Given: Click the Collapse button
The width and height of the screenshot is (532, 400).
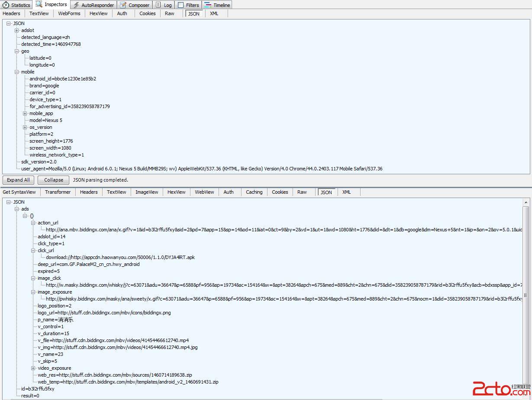Looking at the screenshot, I should click(x=54, y=180).
